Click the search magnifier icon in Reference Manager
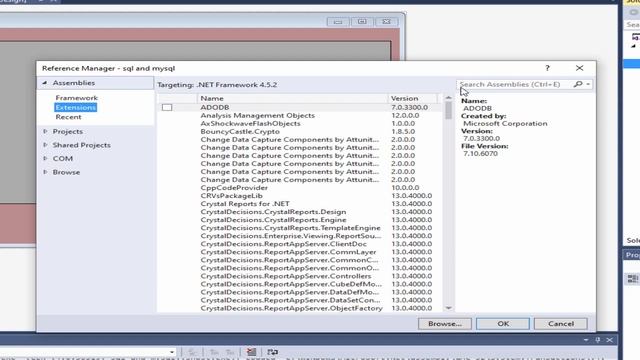 [578, 84]
